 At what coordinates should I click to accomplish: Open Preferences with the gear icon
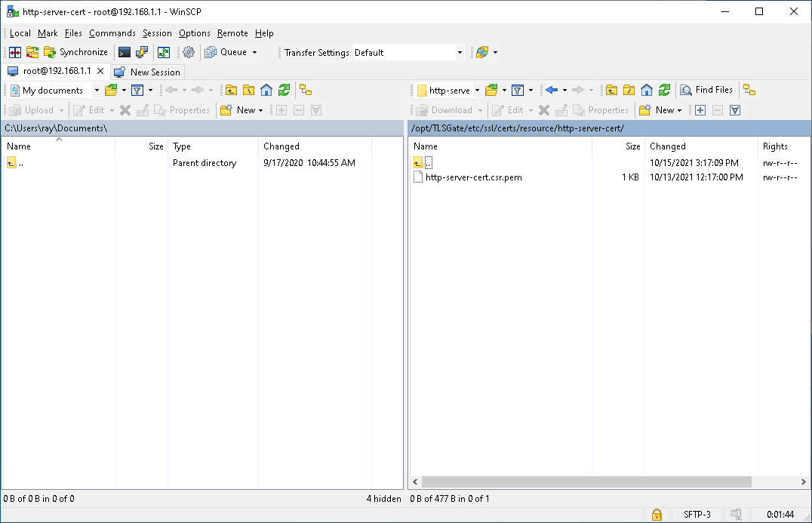[189, 52]
